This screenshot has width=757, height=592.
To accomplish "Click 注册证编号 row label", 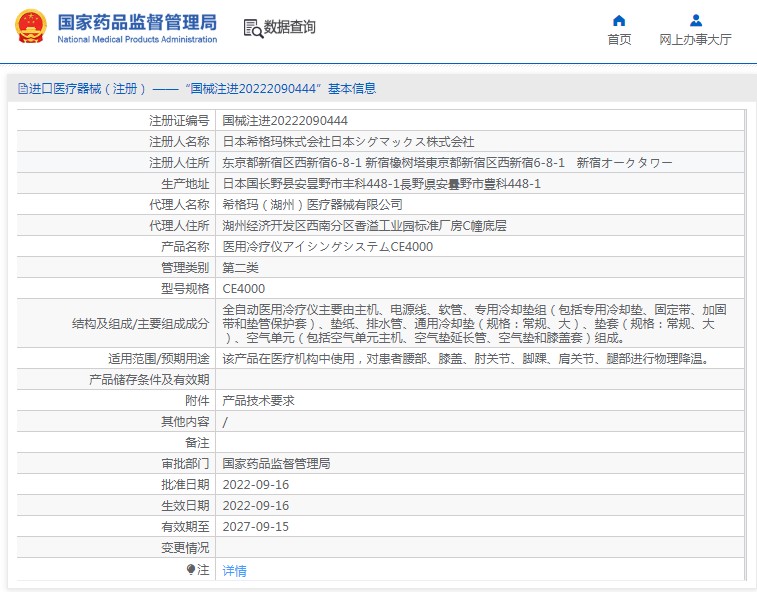I will [x=179, y=121].
